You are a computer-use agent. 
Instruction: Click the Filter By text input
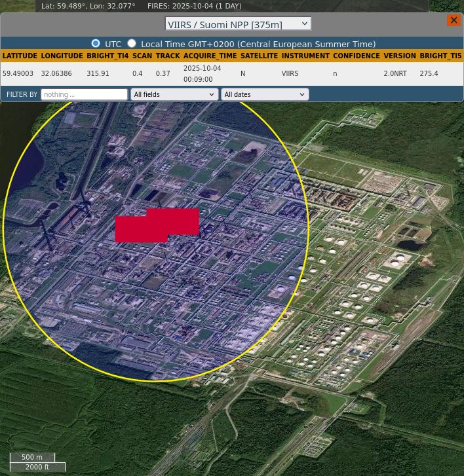(x=84, y=94)
